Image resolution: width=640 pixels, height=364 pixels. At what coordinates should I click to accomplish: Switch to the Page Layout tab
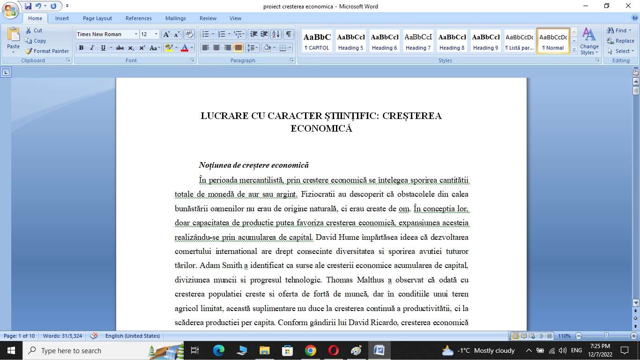click(x=97, y=18)
